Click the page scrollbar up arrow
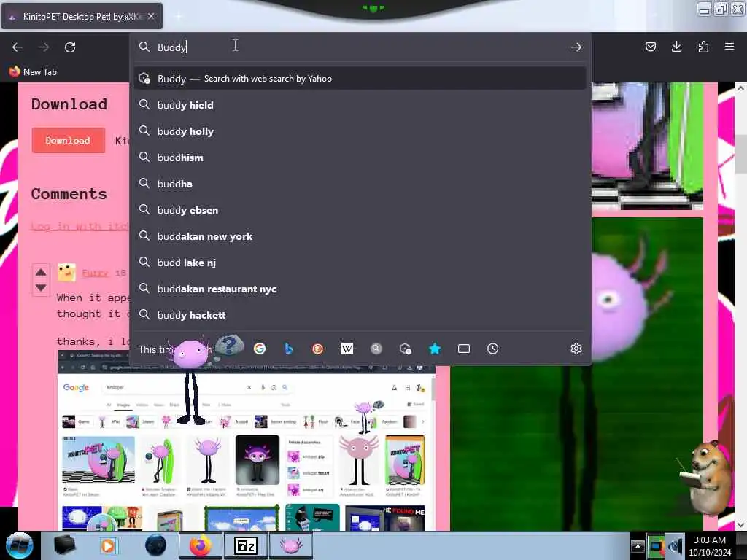 740,88
